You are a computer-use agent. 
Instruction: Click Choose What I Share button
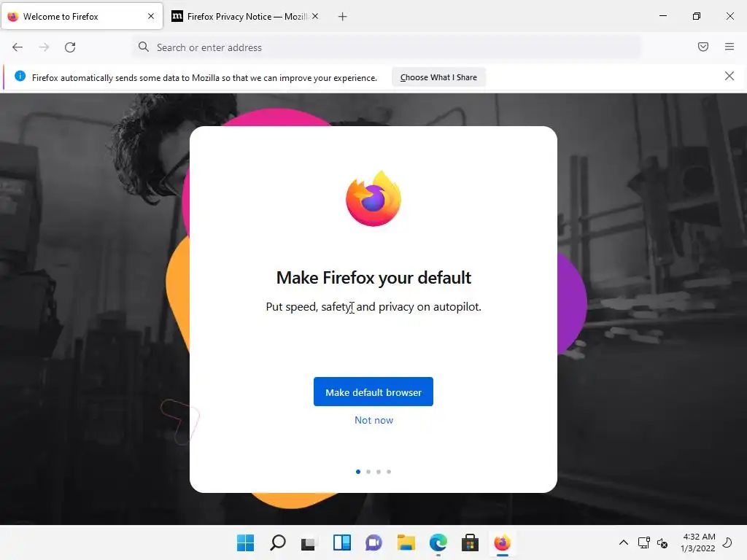[x=438, y=77]
